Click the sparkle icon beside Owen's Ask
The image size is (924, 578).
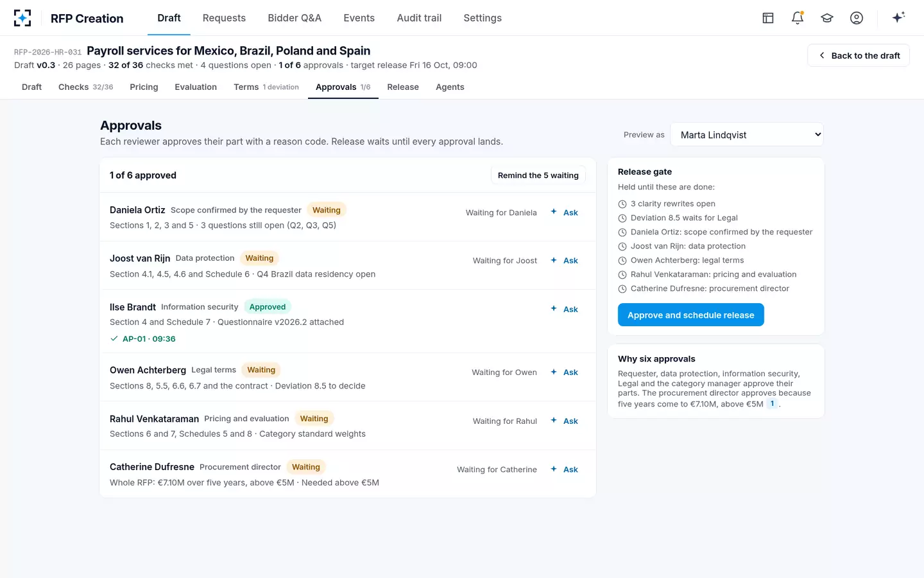[554, 372]
